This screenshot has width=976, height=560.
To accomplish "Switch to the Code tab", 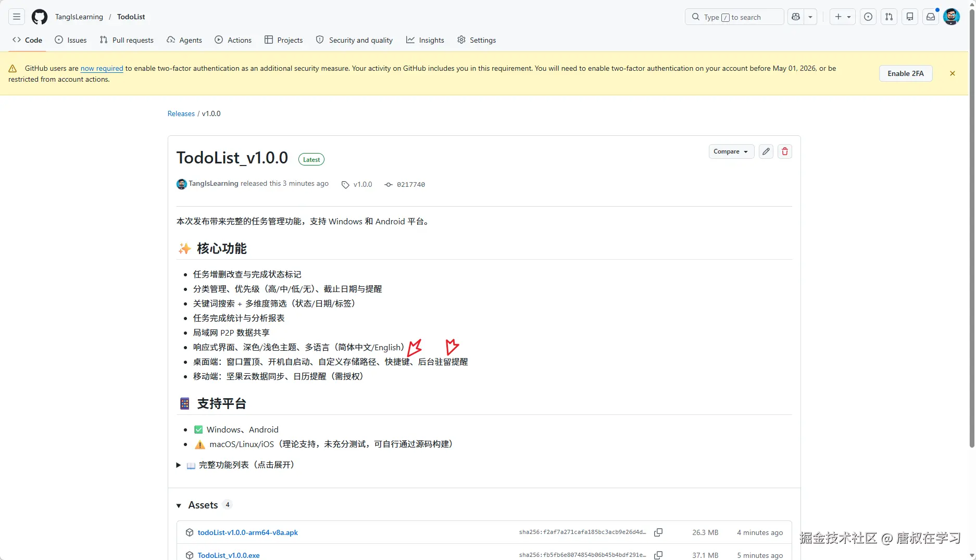I will tap(28, 40).
